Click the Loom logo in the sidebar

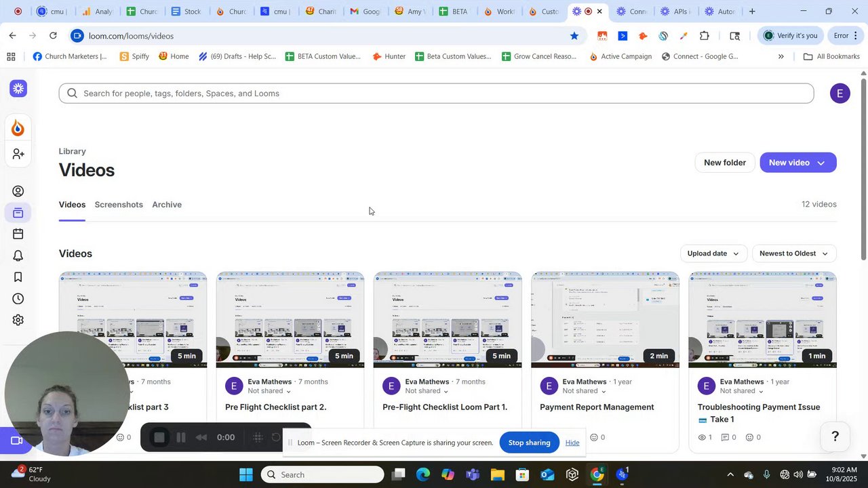[x=18, y=89]
